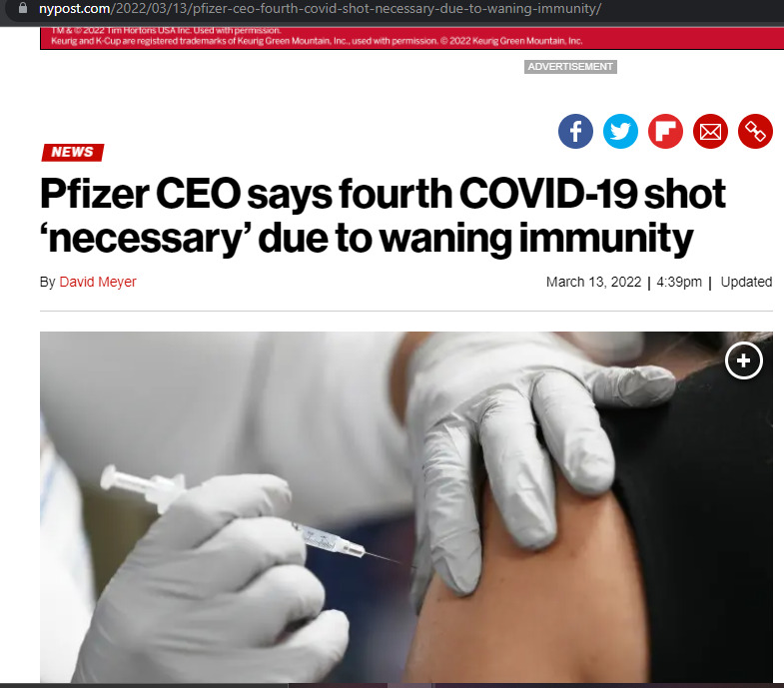
Task: Click the padlock site security icon
Action: [23, 8]
